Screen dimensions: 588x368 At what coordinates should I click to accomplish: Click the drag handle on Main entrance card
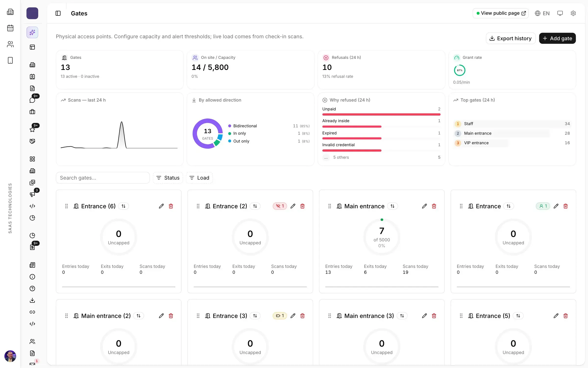point(330,206)
